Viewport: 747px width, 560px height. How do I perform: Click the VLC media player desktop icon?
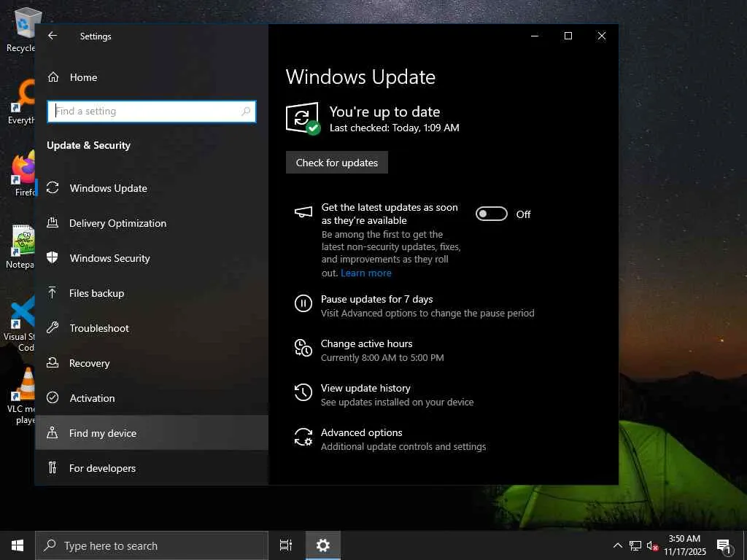(x=21, y=396)
